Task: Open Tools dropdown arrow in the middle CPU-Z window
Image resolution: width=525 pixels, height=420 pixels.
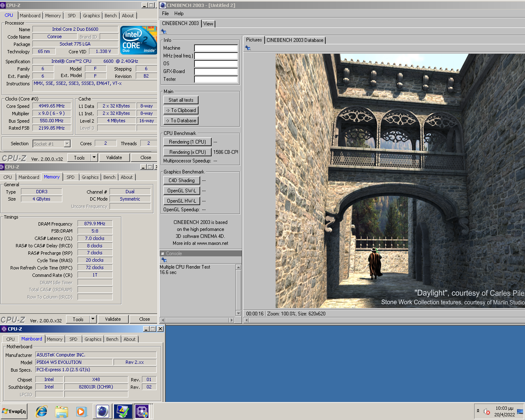Action: (93, 319)
